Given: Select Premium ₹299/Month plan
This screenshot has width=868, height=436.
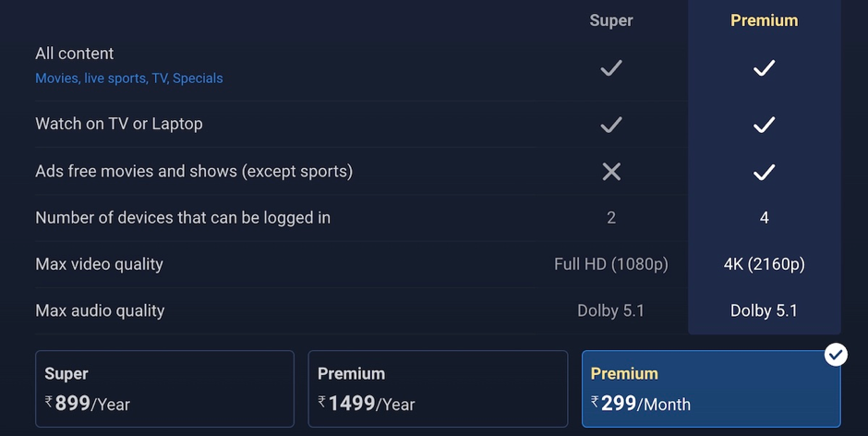Looking at the screenshot, I should point(711,388).
